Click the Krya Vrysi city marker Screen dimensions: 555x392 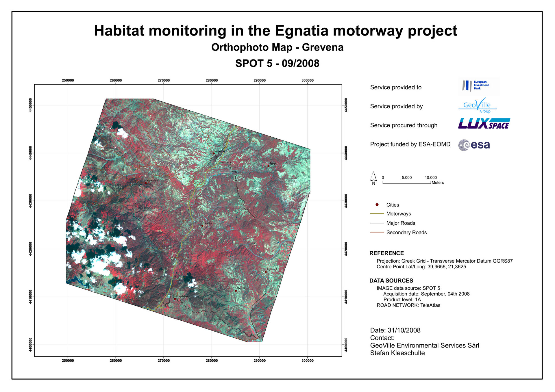click(x=146, y=183)
